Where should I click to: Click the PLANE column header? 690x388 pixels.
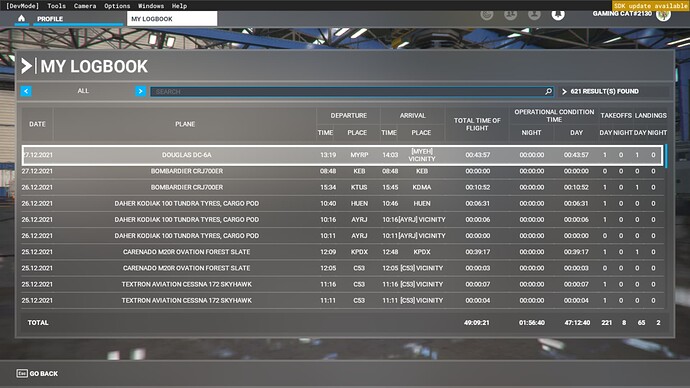coord(185,124)
